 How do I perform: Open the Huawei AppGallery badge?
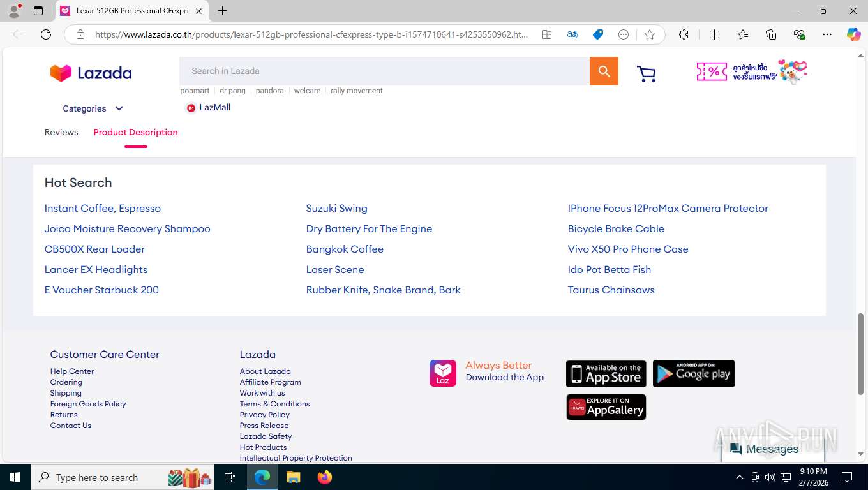point(606,407)
